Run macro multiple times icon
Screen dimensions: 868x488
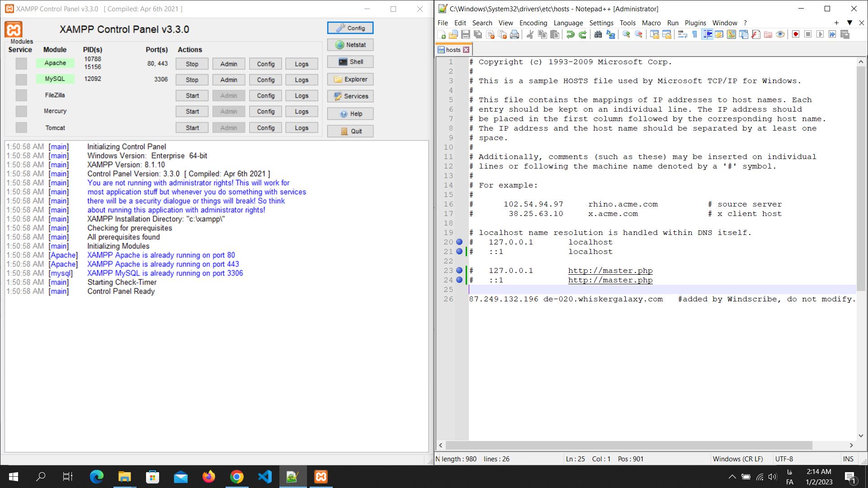click(x=832, y=35)
